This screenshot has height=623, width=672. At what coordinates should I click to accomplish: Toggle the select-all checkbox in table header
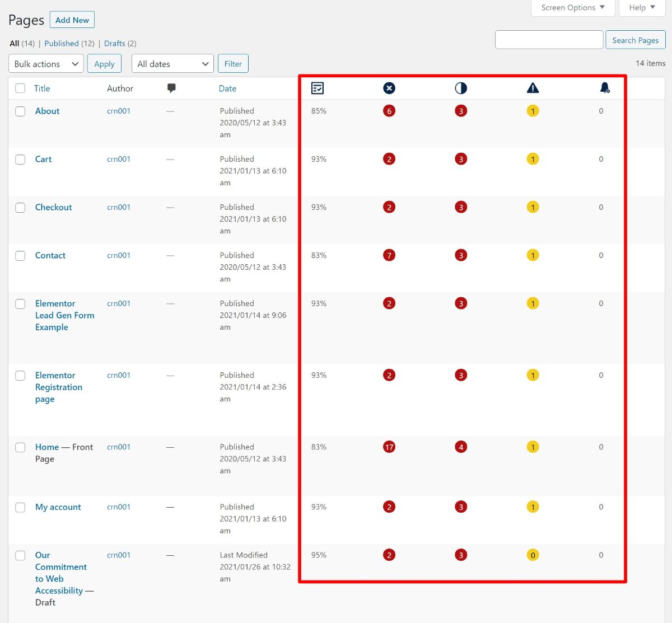(20, 88)
